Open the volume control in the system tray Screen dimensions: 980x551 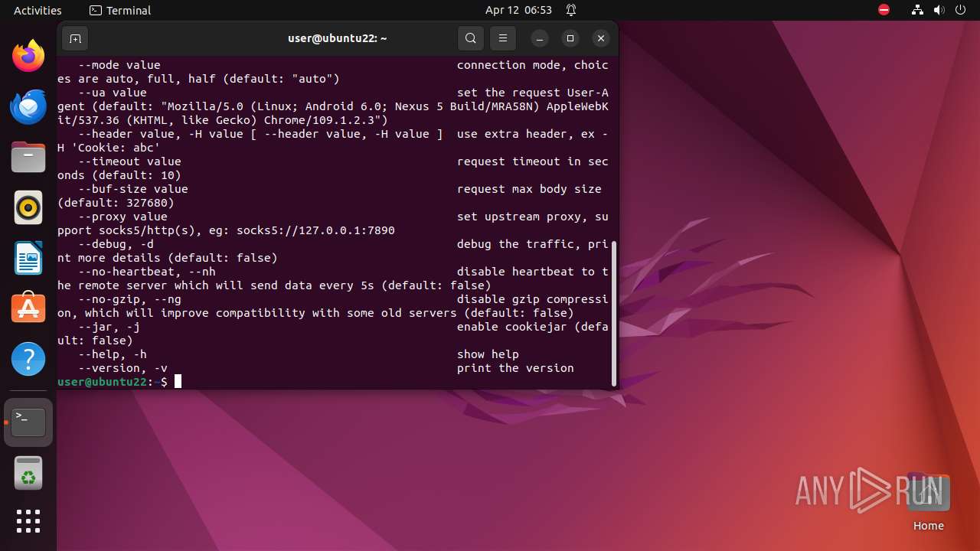(939, 10)
